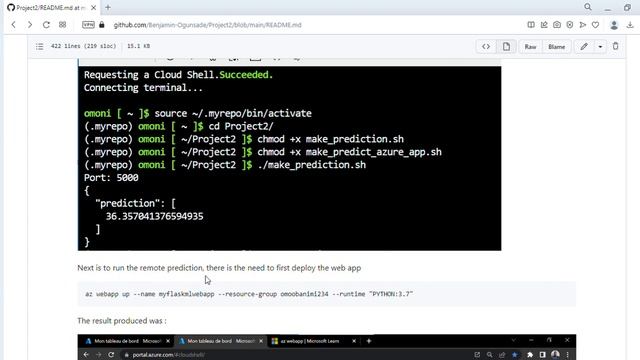Open the README table of contents list icon
The width and height of the screenshot is (640, 360).
point(40,47)
